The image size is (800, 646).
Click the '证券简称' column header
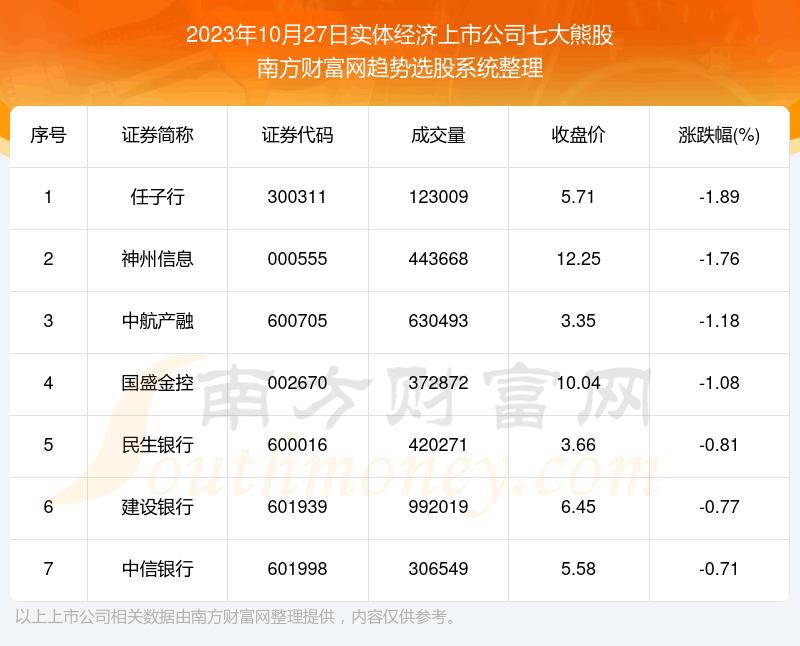(x=157, y=136)
